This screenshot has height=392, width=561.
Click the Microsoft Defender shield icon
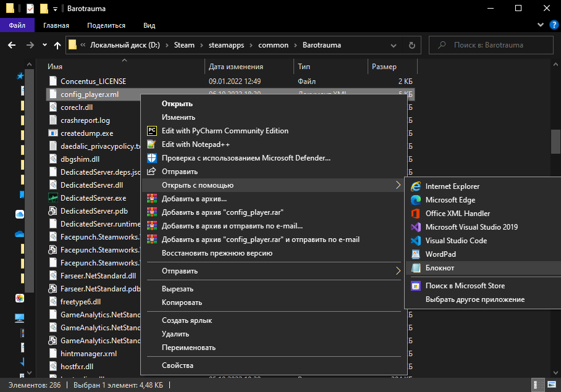coord(152,158)
